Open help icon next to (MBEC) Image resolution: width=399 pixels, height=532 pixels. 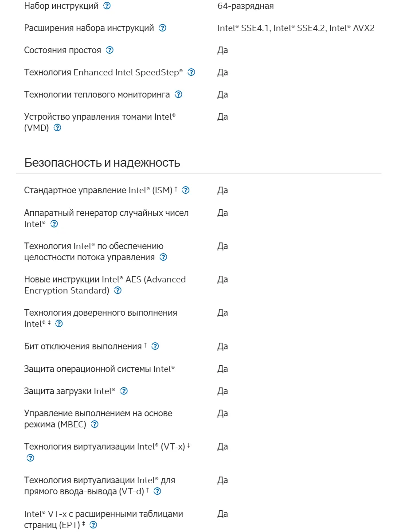pos(94,425)
